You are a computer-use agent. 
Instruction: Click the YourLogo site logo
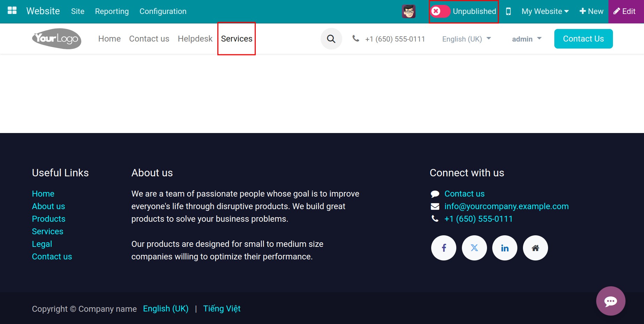57,38
